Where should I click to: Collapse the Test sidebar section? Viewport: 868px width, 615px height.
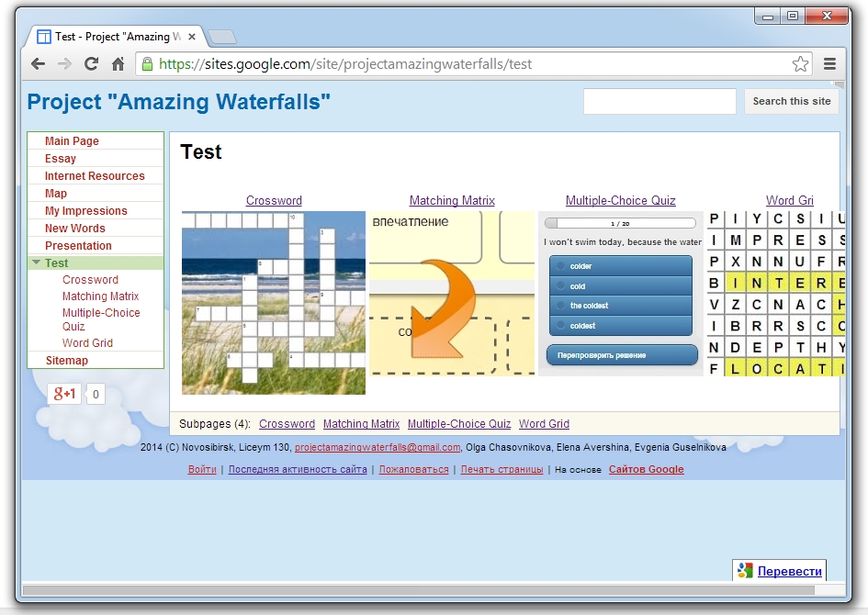36,263
